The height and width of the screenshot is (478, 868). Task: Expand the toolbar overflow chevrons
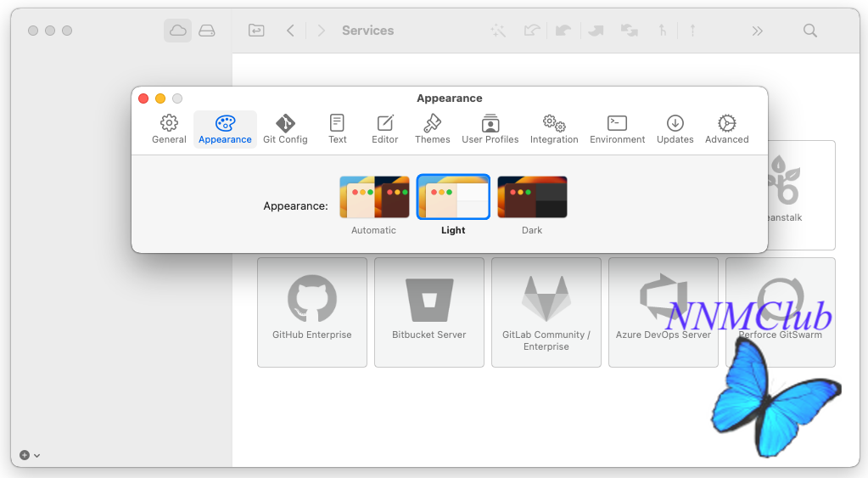pyautogui.click(x=757, y=31)
